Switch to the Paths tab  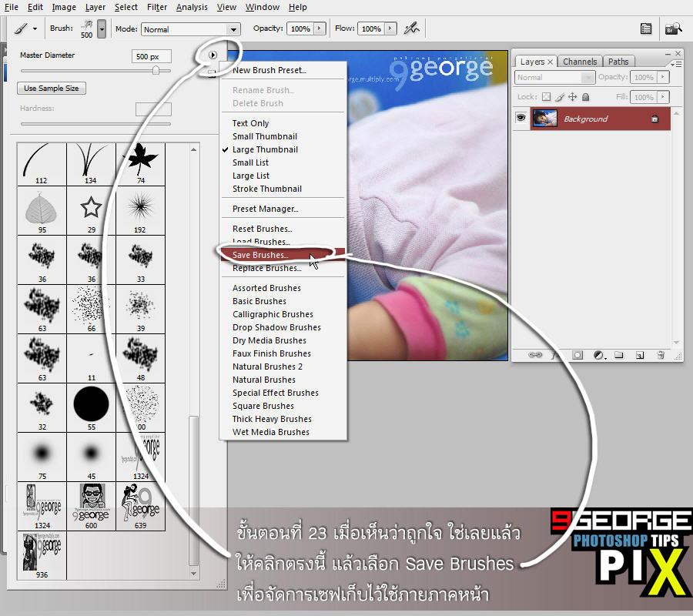point(618,62)
